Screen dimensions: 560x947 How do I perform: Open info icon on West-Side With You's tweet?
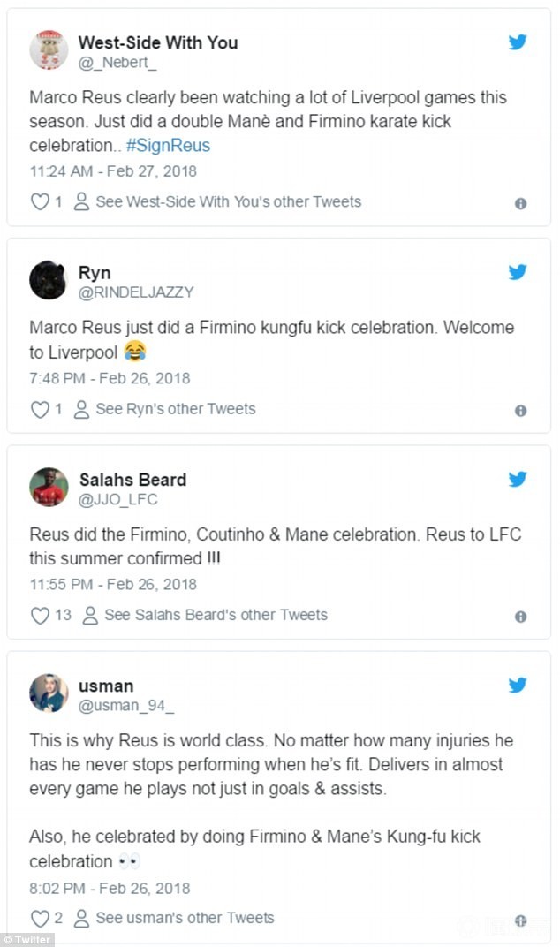coord(520,203)
